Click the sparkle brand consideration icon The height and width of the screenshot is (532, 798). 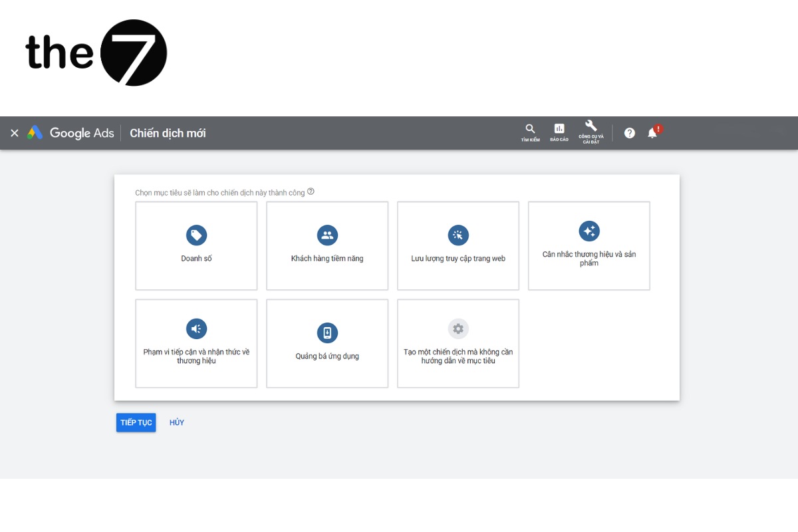[x=589, y=231]
